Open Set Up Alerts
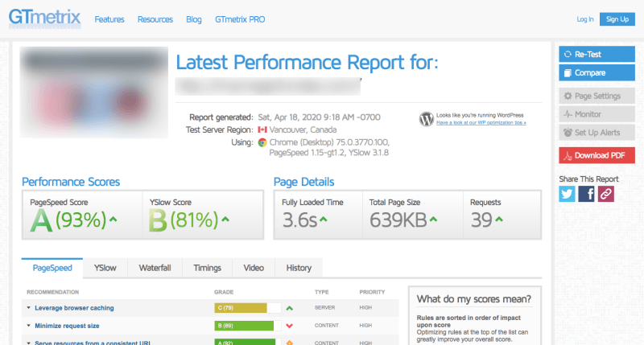The image size is (644, 345). 597,133
